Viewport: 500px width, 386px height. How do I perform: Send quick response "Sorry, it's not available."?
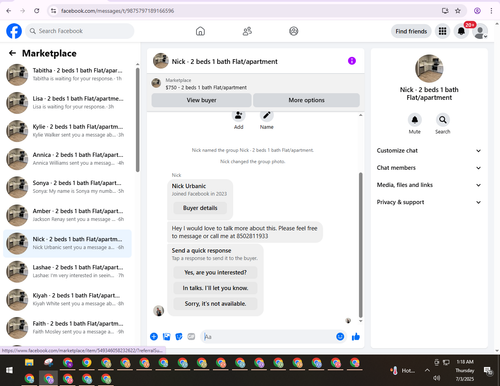point(215,304)
